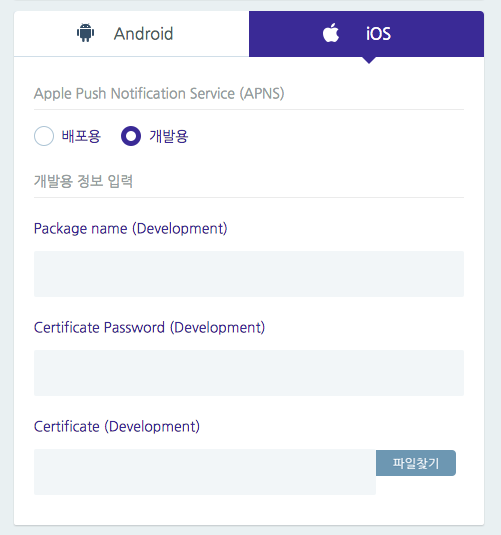501x535 pixels.
Task: Click the 배포용 label text
Action: coord(81,136)
